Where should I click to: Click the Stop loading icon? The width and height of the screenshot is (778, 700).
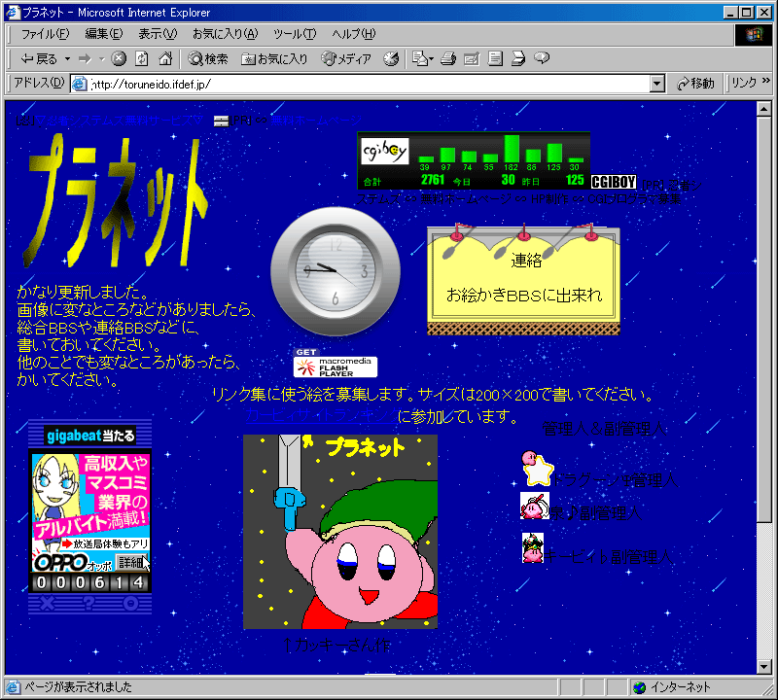(119, 58)
